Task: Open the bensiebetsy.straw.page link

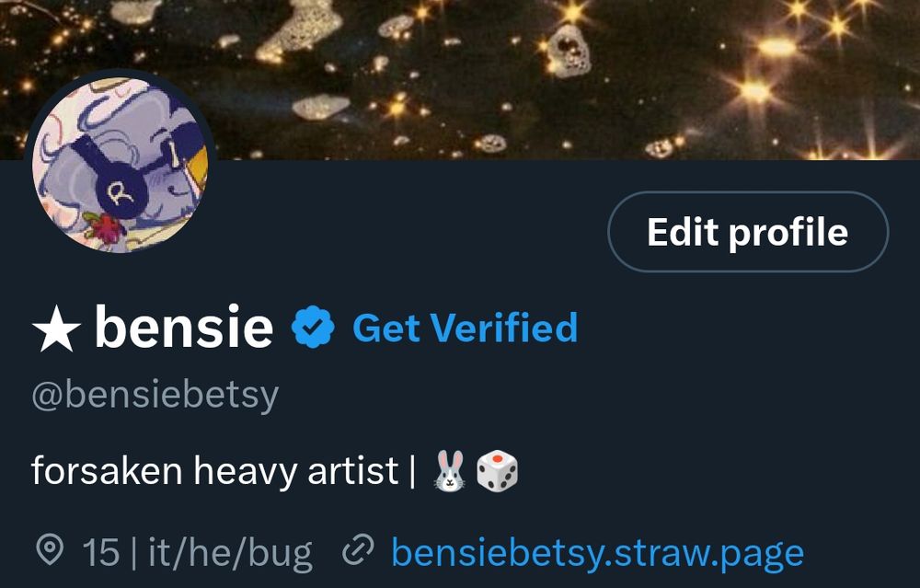Action: 597,554
